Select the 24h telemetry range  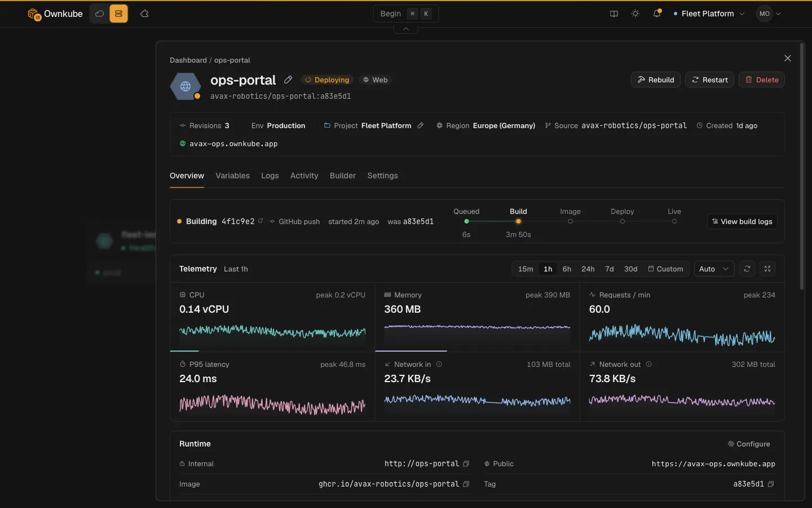[588, 269]
